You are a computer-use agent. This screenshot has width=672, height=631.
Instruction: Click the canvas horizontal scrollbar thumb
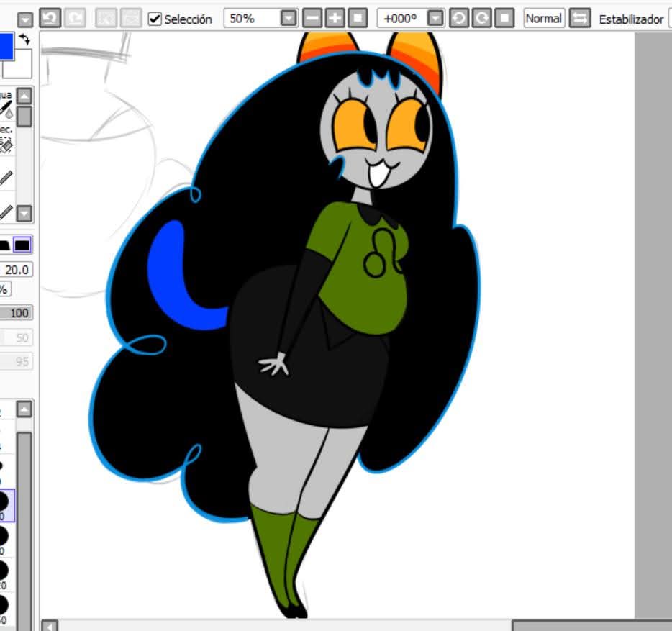tap(592, 625)
